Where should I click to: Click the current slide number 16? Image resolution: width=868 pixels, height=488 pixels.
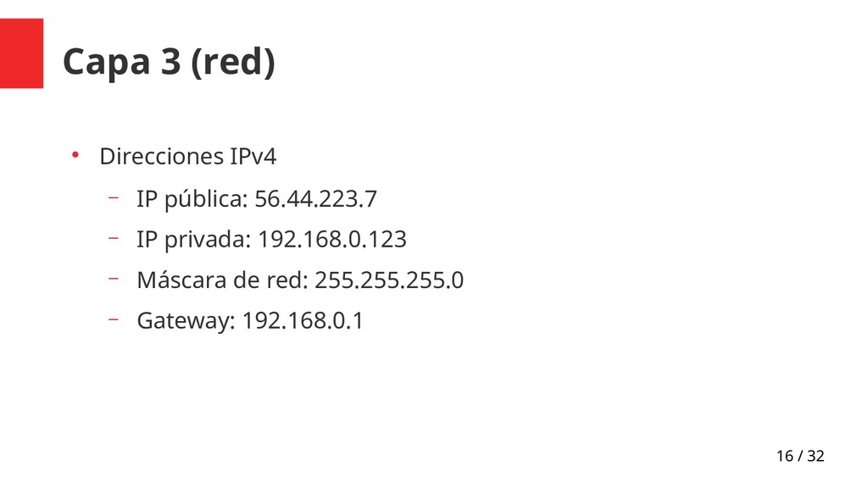pos(785,456)
